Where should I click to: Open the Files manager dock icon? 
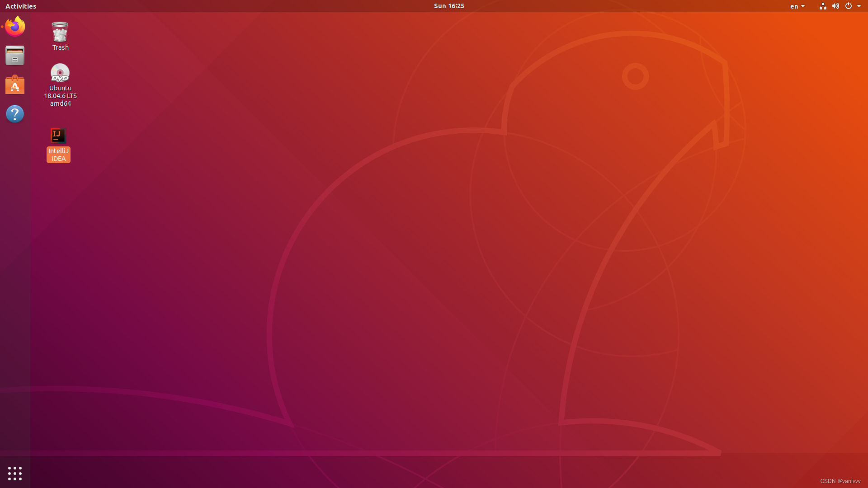[15, 56]
